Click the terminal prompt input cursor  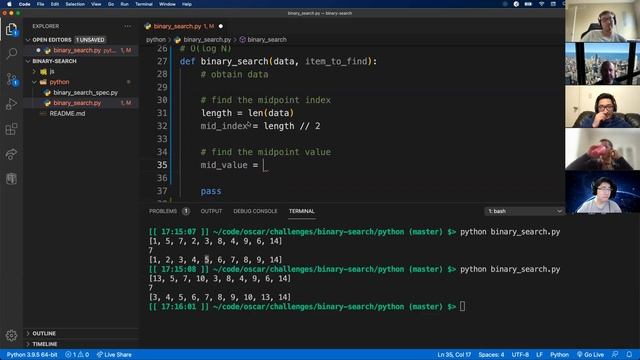[462, 307]
